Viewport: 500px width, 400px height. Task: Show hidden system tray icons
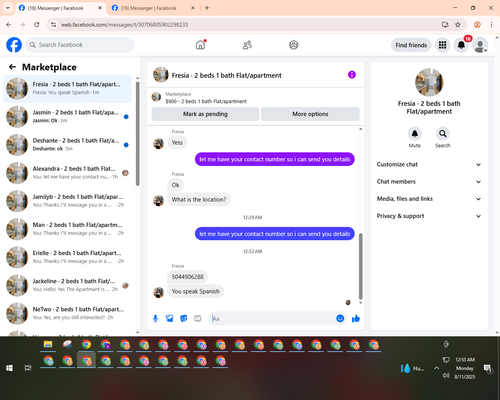[x=436, y=368]
